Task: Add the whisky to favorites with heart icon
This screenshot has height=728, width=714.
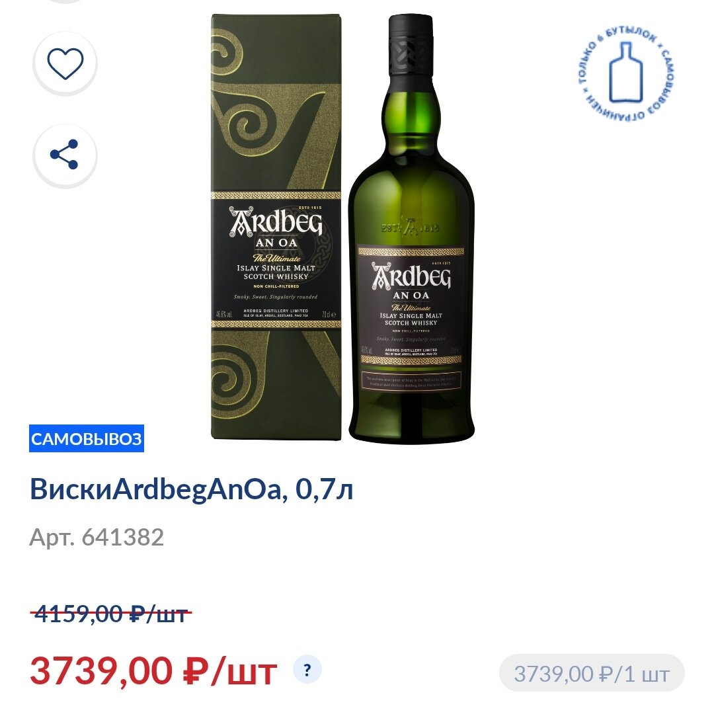Action: (65, 63)
